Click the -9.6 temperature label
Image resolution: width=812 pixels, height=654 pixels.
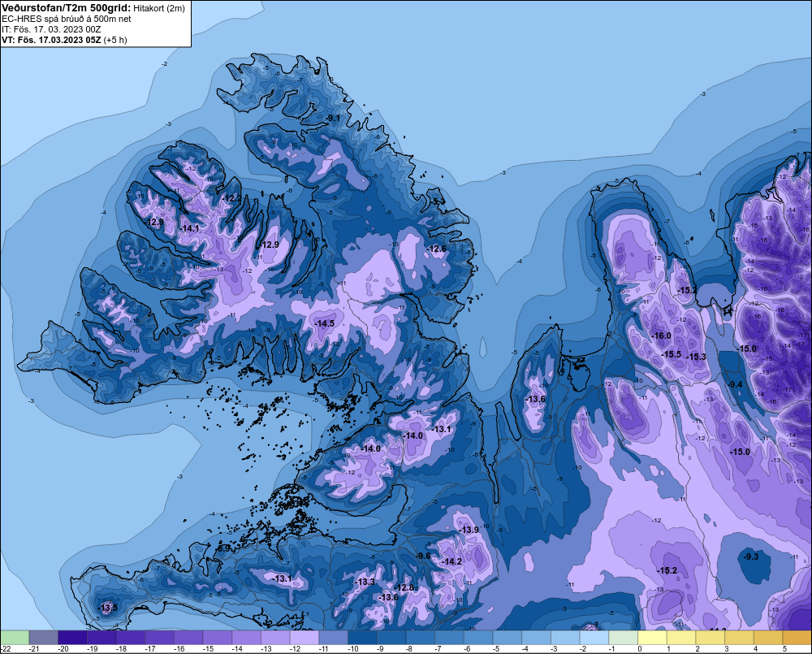point(423,556)
